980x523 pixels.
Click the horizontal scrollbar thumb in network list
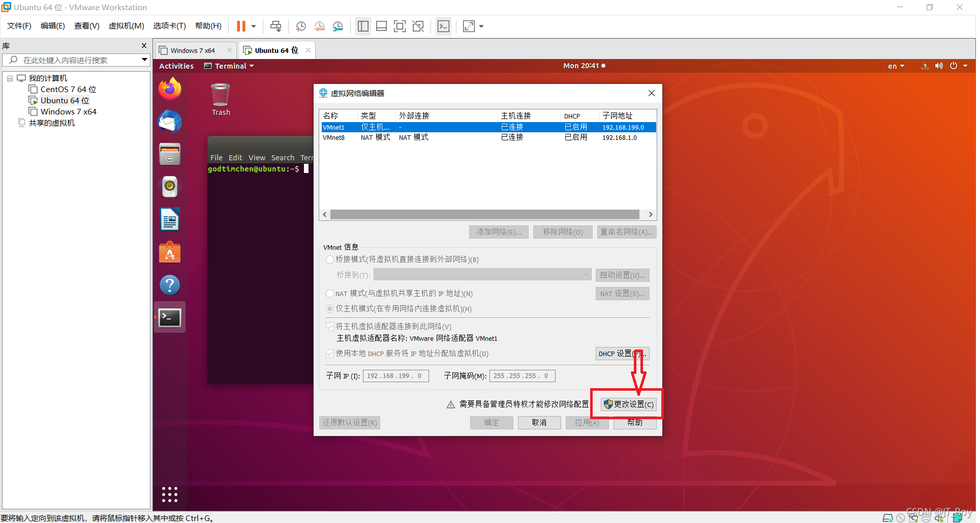point(484,215)
